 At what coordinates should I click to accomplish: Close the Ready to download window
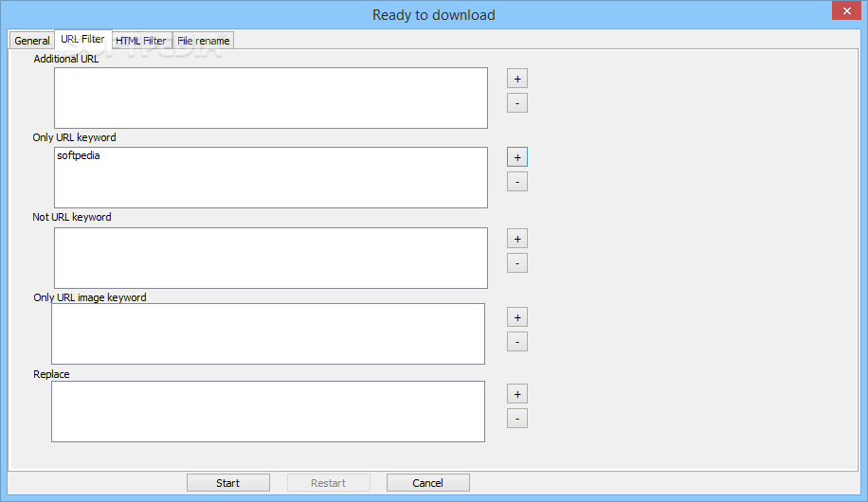tap(846, 10)
